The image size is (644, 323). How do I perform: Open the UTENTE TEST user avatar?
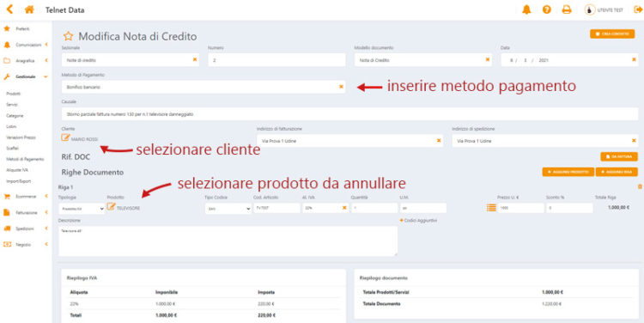click(x=590, y=9)
